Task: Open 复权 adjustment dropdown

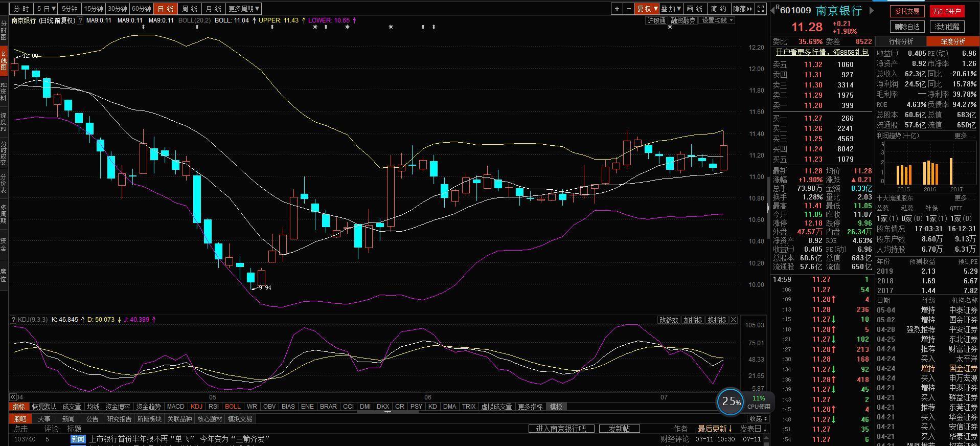Action: [x=647, y=9]
